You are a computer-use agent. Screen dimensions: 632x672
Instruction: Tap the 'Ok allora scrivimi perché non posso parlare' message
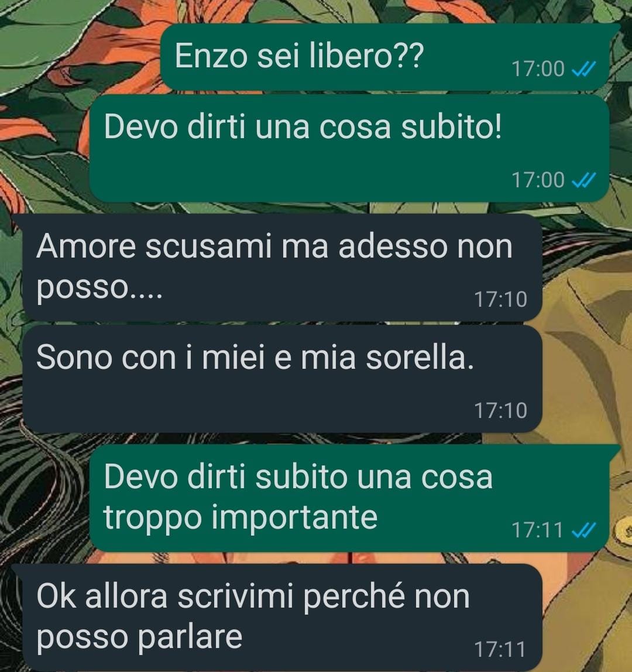[282, 618]
